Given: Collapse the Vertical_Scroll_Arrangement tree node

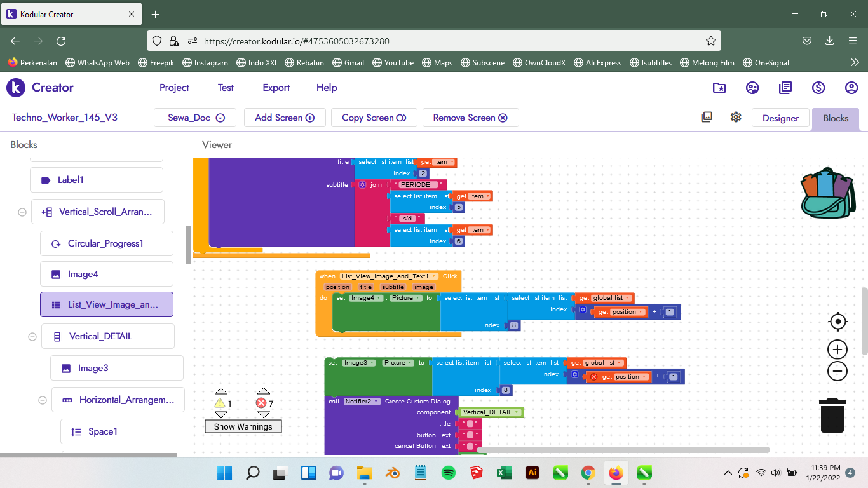Looking at the screenshot, I should coord(22,212).
